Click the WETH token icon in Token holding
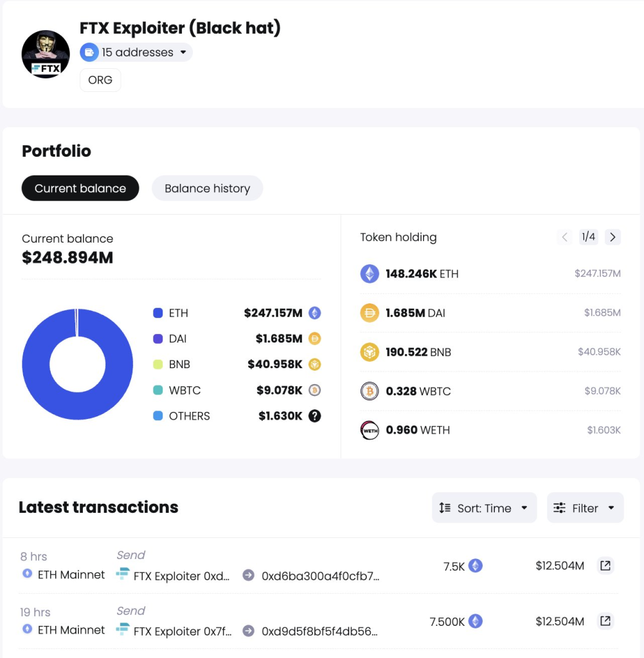This screenshot has width=644, height=658. pos(370,430)
